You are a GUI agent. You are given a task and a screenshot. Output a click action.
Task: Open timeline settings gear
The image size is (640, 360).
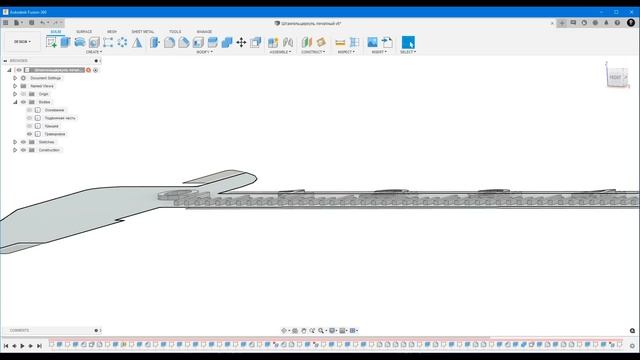[x=632, y=346]
